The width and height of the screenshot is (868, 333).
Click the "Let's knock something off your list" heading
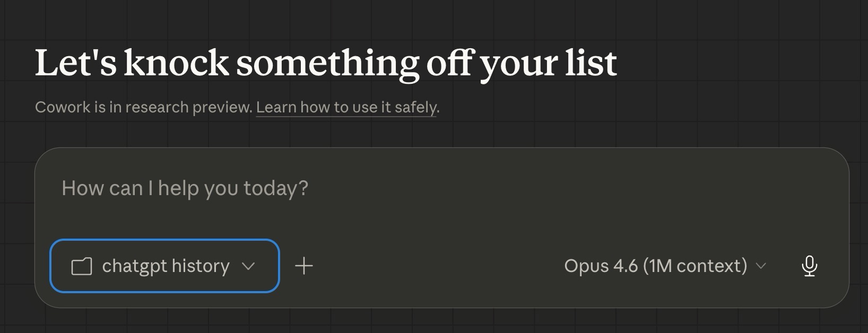pos(326,63)
